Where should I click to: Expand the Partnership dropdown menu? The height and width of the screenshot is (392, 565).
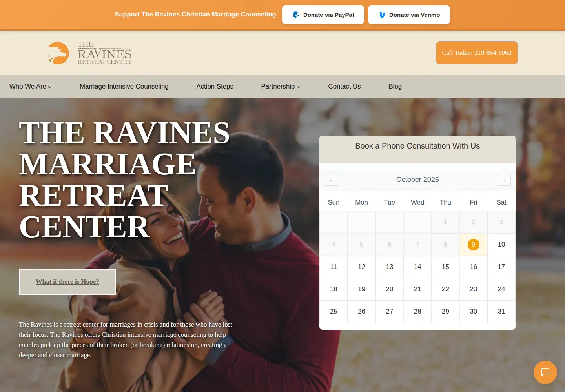281,86
